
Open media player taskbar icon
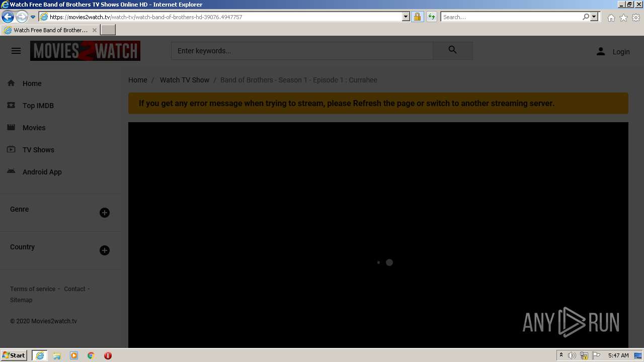(74, 355)
